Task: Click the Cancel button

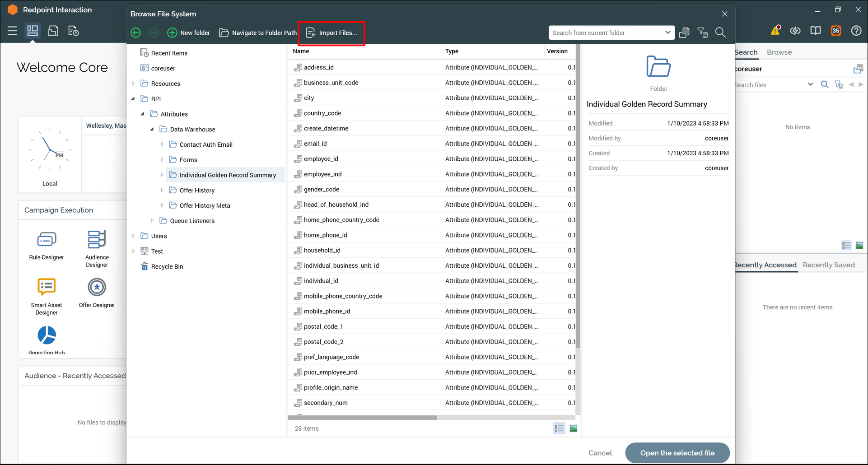Action: (600, 453)
